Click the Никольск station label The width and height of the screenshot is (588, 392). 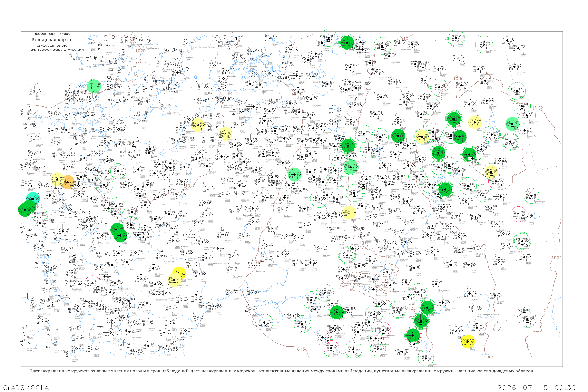404,128
